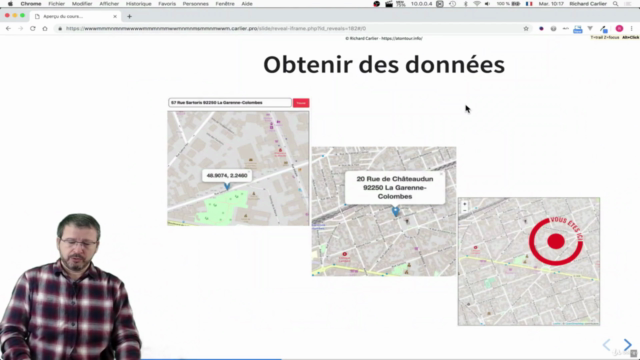Image resolution: width=640 pixels, height=360 pixels.
Task: Click the blue pin on the middle map
Action: (x=395, y=211)
